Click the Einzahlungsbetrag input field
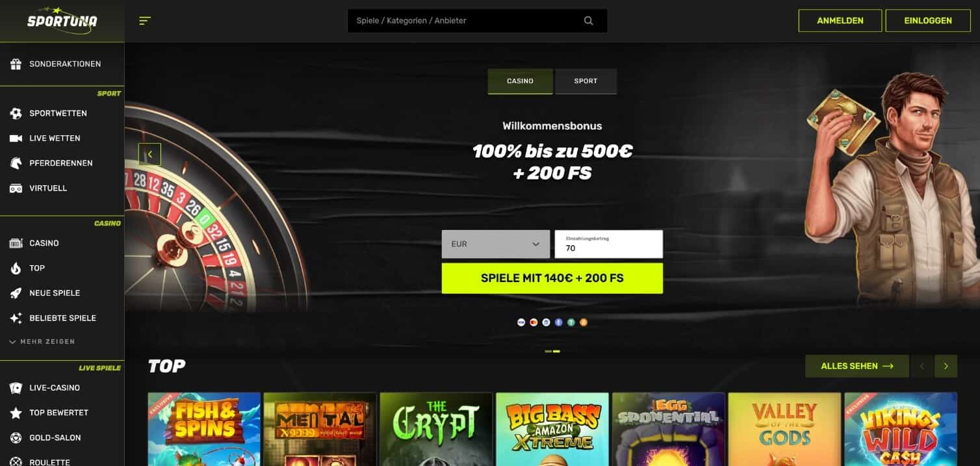The width and height of the screenshot is (980, 466). 609,244
